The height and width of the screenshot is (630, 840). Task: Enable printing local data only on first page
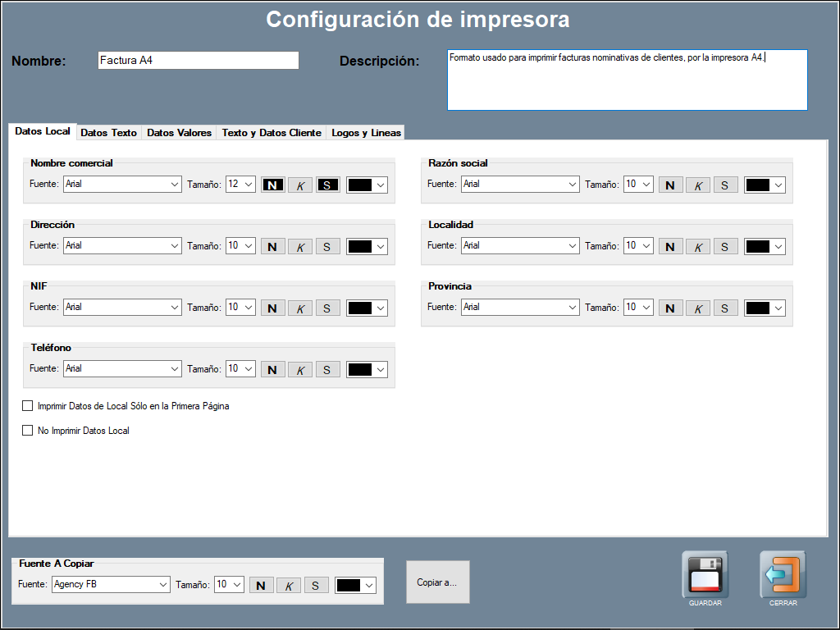pyautogui.click(x=28, y=406)
